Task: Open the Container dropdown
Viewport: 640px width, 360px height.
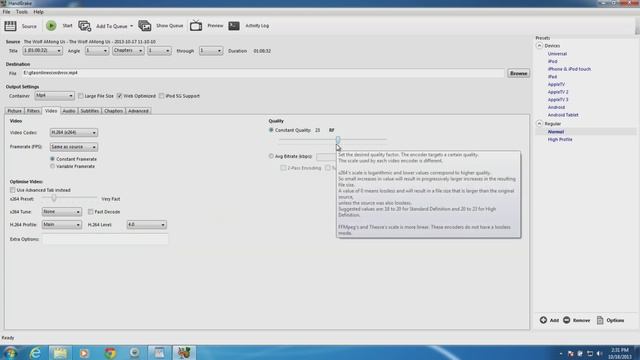Action: 54,96
